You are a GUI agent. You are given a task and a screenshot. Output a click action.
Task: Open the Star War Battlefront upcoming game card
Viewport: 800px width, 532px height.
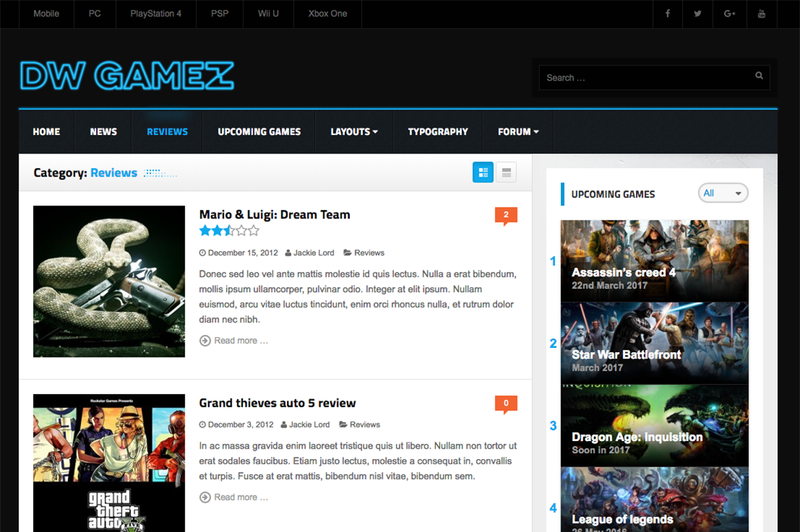click(x=654, y=343)
